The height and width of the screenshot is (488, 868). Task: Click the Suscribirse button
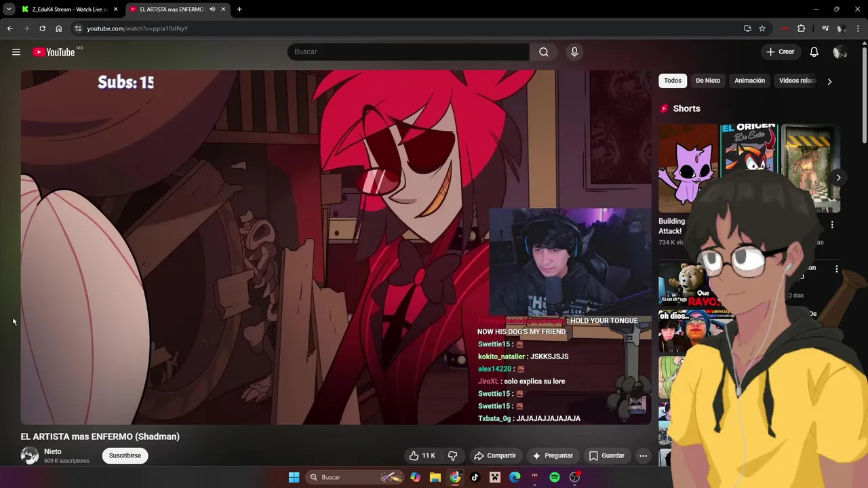click(x=125, y=455)
